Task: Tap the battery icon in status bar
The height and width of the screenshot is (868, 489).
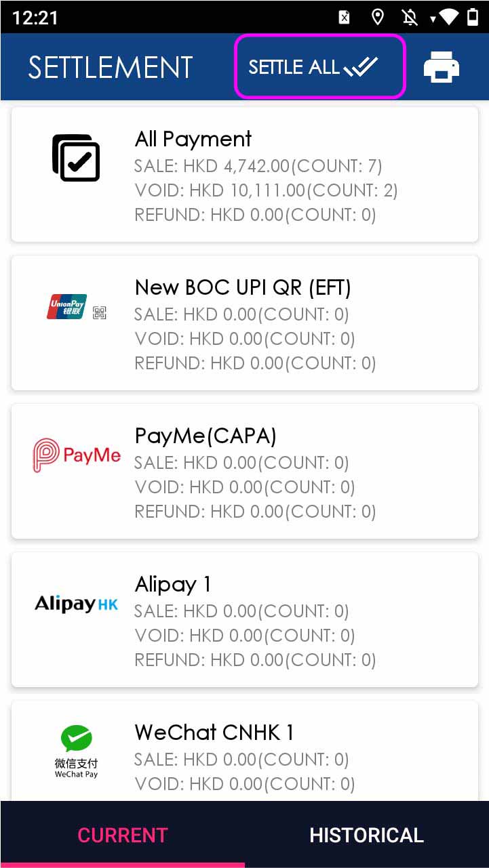Action: tap(473, 17)
